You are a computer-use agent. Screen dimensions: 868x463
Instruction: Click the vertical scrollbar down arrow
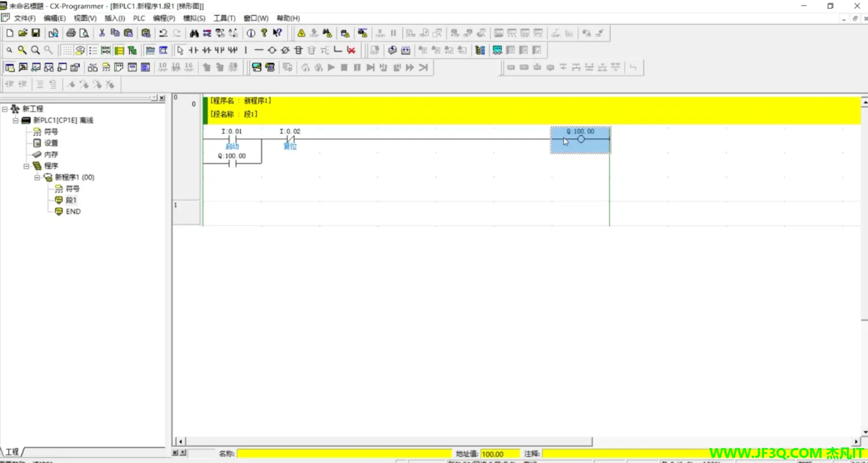pyautogui.click(x=864, y=432)
